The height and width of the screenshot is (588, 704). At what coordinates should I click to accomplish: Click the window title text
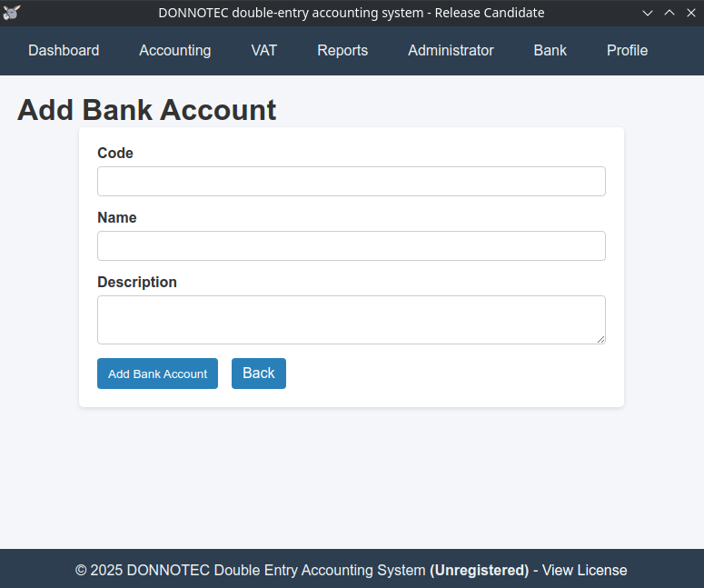pos(352,13)
